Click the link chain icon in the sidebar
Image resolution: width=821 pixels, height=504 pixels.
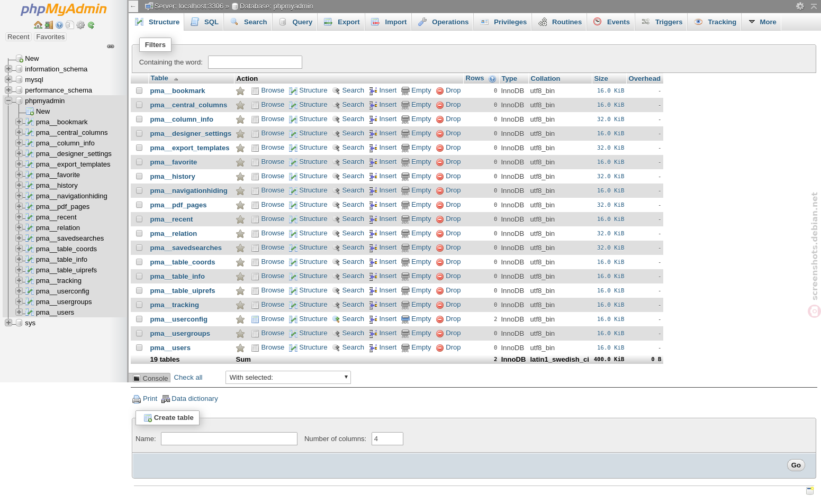(x=111, y=47)
